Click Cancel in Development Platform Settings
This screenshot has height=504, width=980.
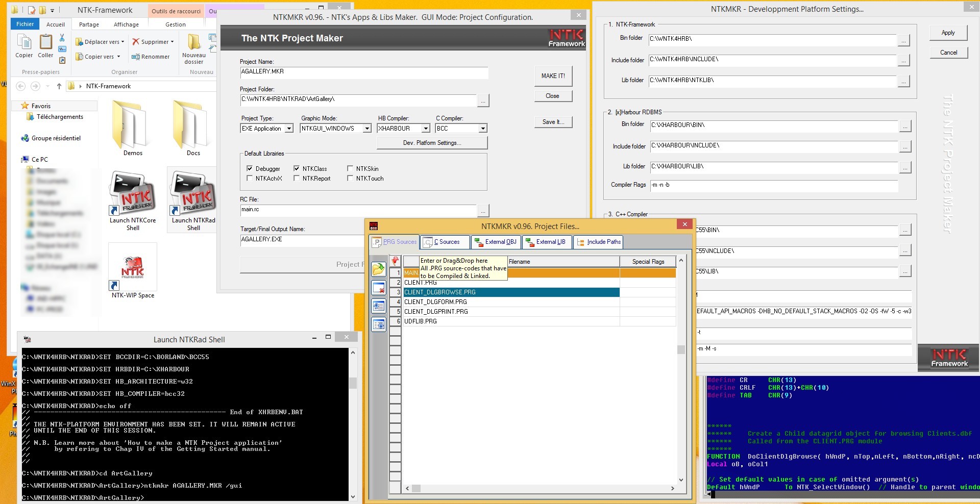948,53
